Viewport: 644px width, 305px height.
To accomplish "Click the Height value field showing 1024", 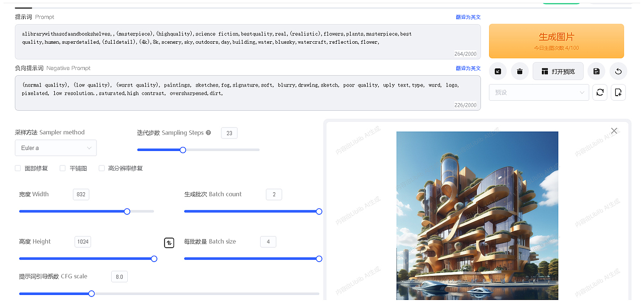I will pos(83,242).
